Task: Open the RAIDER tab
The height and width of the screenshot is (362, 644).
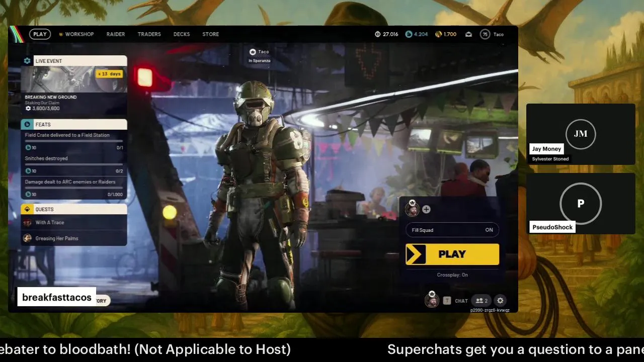Action: click(116, 34)
